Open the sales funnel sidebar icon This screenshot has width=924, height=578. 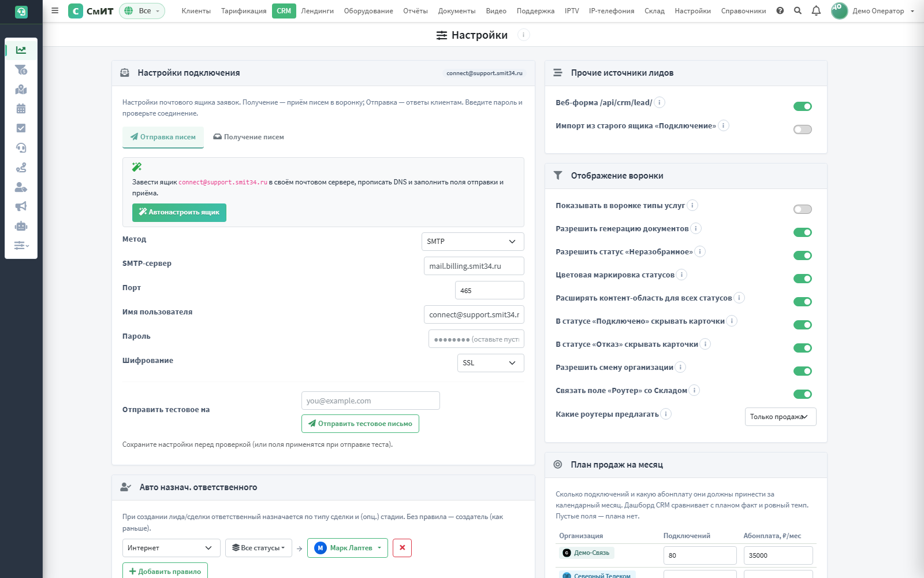[21, 70]
